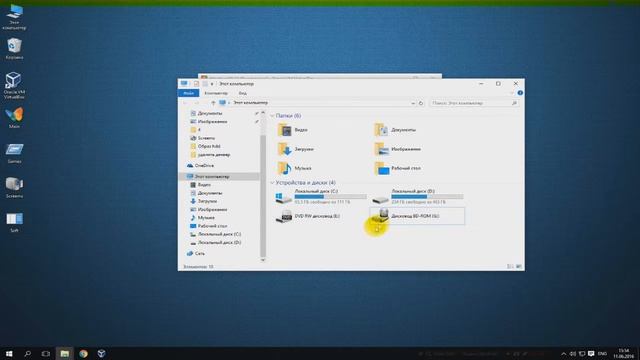The width and height of the screenshot is (640, 360).
Task: Switch to large icons view in status bar
Action: 518,267
